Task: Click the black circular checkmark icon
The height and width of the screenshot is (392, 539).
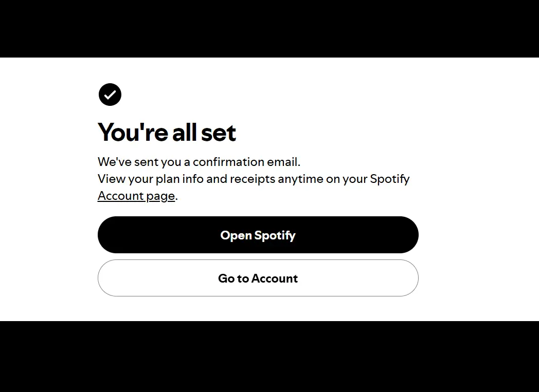Action: tap(110, 95)
